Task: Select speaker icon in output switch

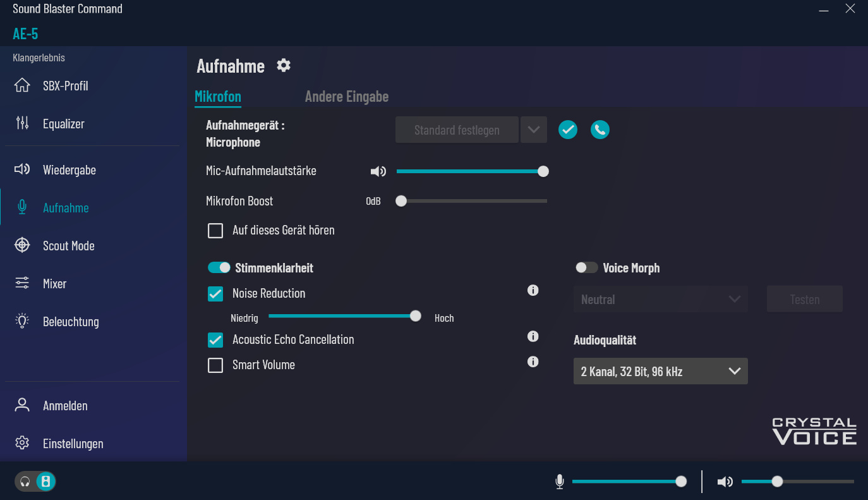Action: 45,482
